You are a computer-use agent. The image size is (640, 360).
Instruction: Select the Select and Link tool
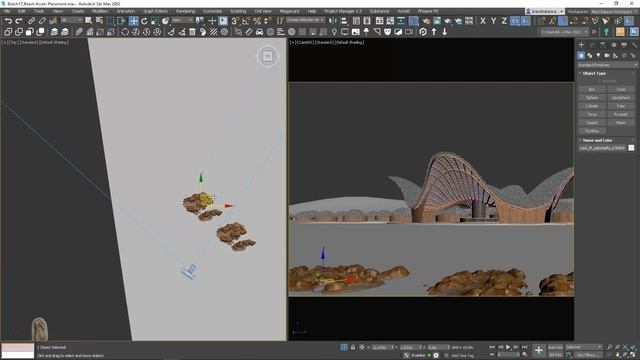pyautogui.click(x=31, y=21)
